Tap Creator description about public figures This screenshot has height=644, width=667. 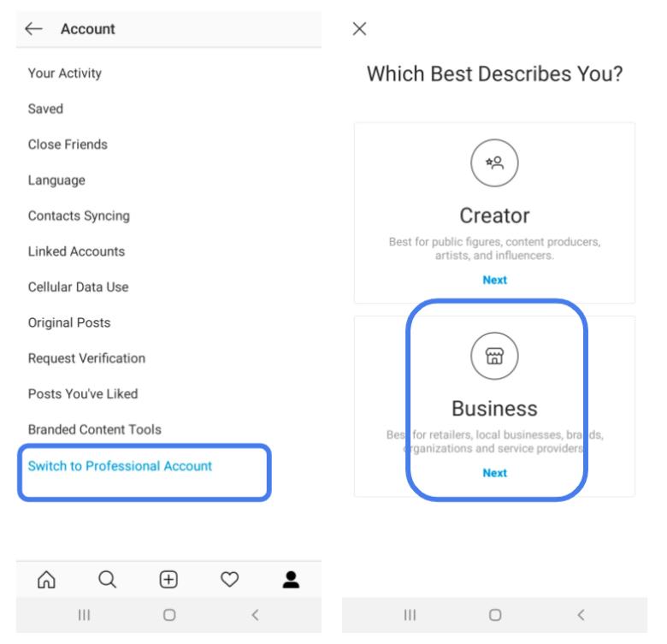pyautogui.click(x=495, y=248)
